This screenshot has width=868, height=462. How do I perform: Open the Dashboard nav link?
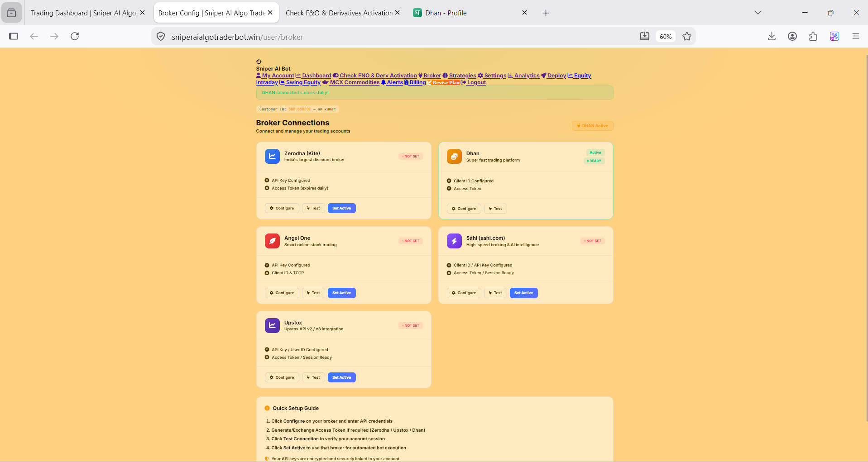[x=313, y=76]
